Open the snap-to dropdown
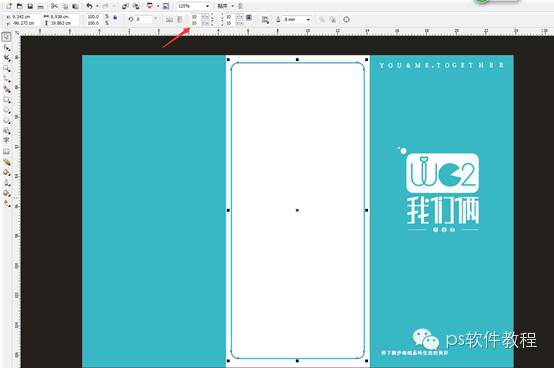 click(x=225, y=6)
